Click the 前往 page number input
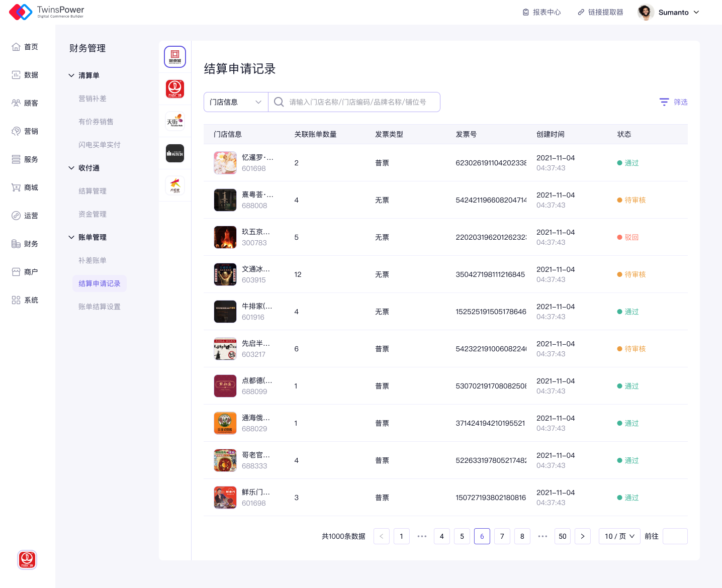 tap(675, 536)
